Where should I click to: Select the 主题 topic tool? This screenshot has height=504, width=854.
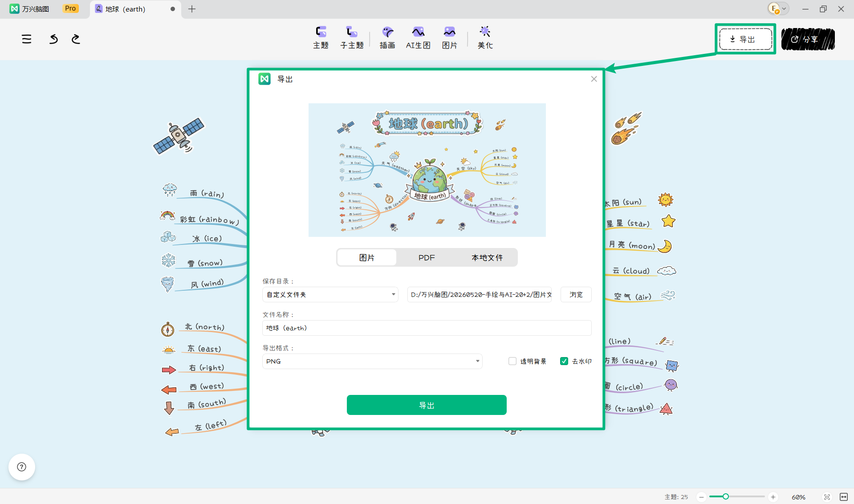coord(321,37)
